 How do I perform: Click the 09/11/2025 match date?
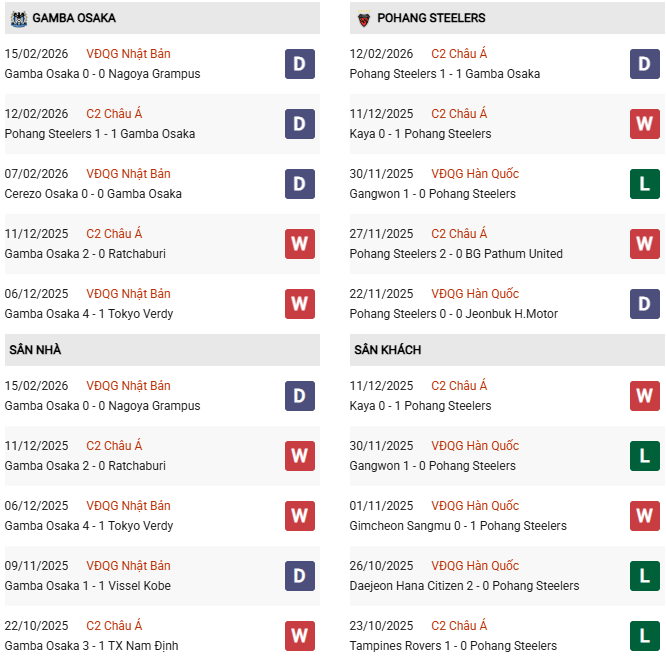pos(36,566)
